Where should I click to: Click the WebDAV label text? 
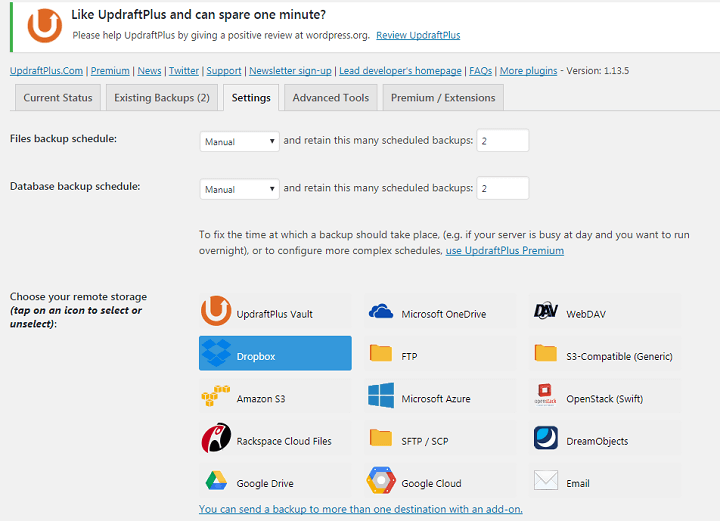click(586, 314)
